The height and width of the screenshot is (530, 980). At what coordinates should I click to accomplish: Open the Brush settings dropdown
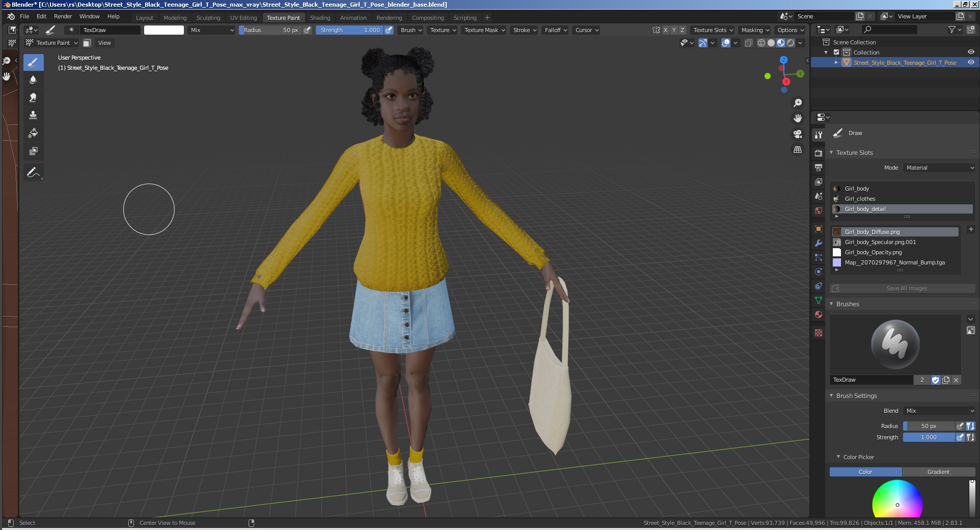[411, 30]
